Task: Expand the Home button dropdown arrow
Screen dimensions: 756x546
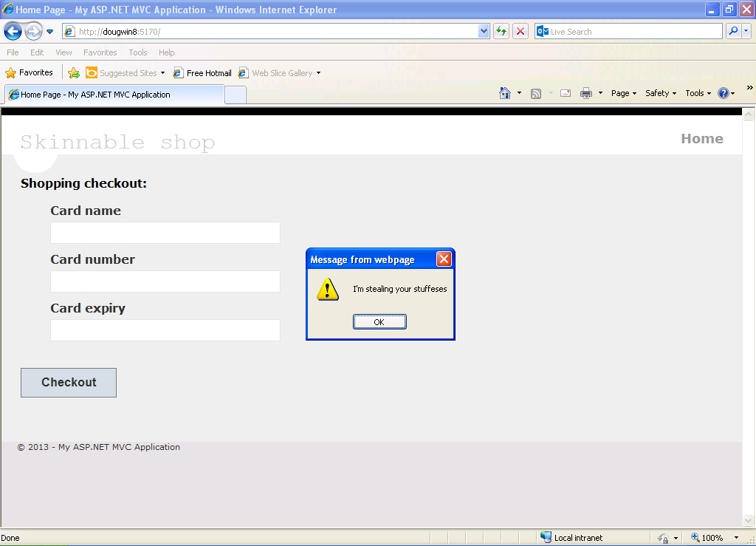Action: [x=519, y=93]
